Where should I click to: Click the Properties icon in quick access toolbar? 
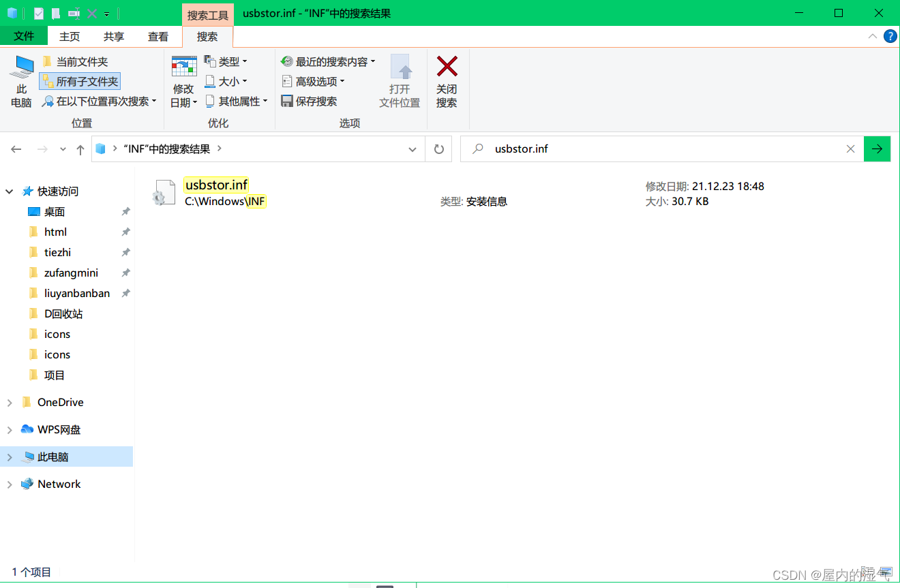pyautogui.click(x=39, y=13)
